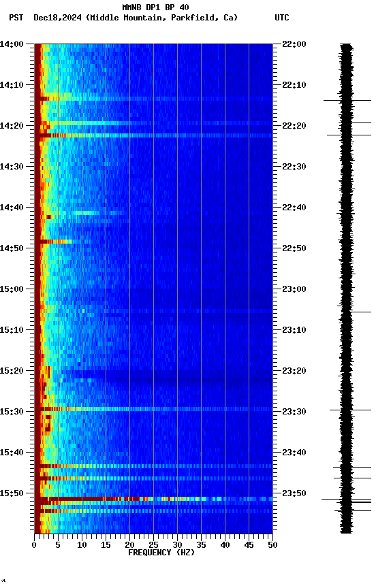Click the UTC time label 22:20

point(294,126)
